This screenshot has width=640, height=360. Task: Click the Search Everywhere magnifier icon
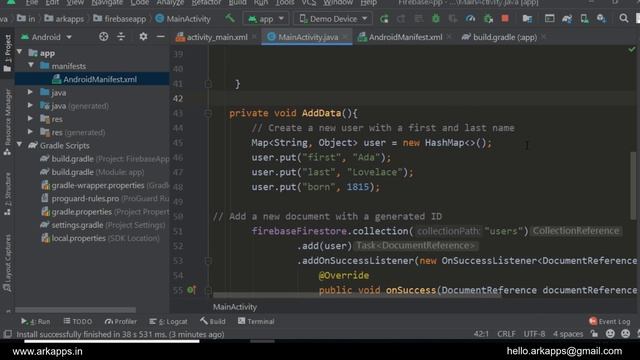click(623, 18)
